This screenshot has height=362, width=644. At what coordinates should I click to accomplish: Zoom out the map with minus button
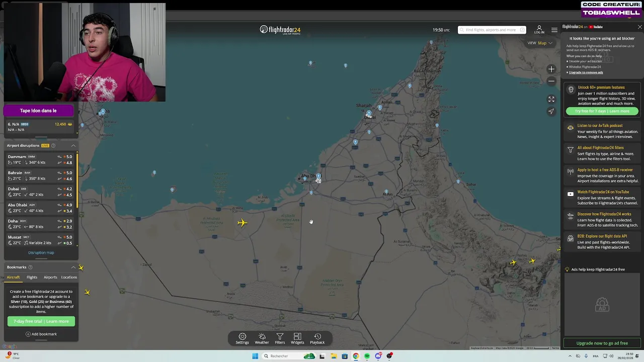[551, 81]
